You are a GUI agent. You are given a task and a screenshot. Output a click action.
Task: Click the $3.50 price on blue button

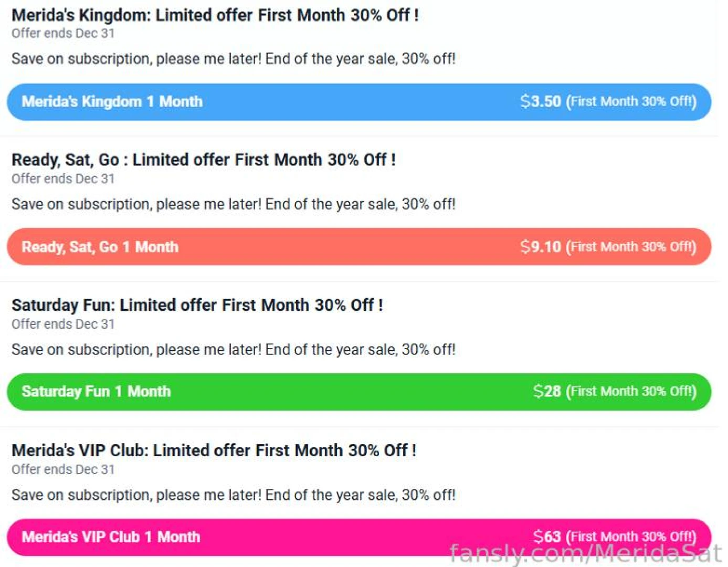click(x=540, y=101)
